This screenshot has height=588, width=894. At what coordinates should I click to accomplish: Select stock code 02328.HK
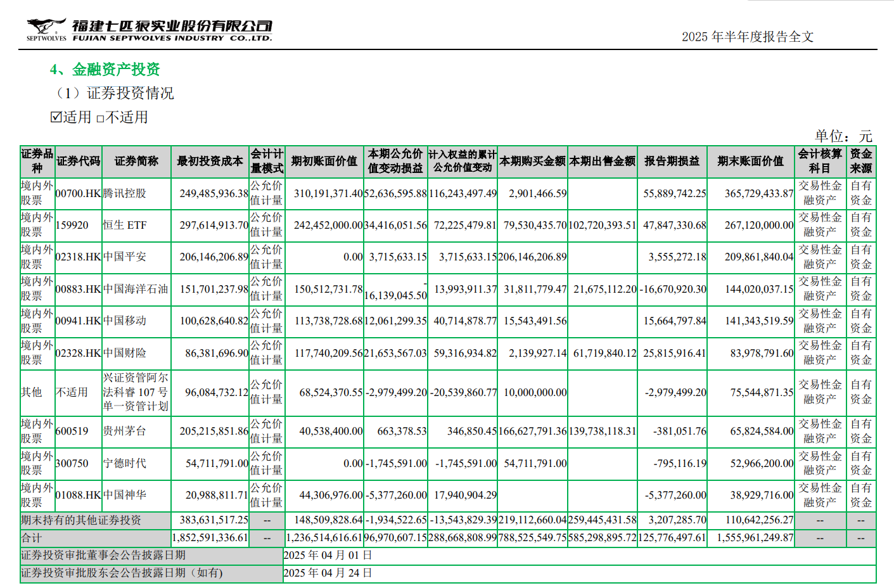coord(78,353)
